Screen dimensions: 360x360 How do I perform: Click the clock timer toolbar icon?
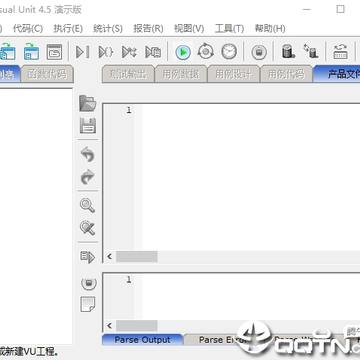229,51
